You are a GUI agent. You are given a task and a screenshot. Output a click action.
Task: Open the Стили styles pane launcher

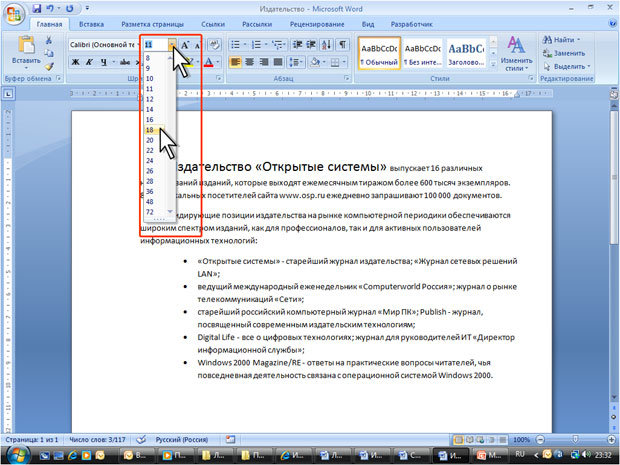click(531, 79)
